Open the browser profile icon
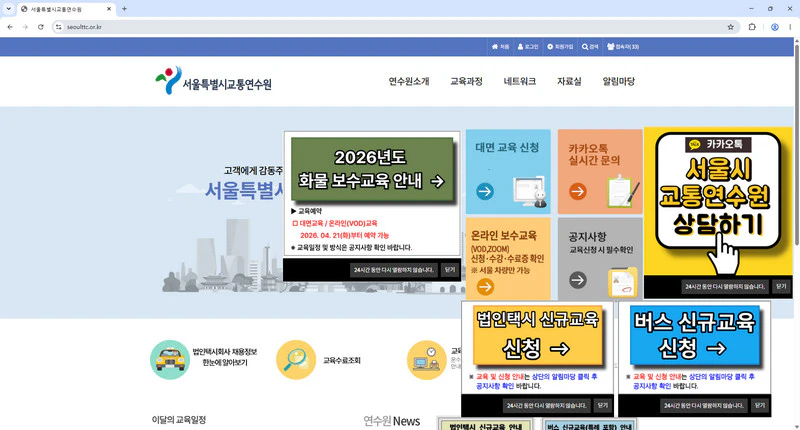The width and height of the screenshot is (800, 430). point(774,27)
